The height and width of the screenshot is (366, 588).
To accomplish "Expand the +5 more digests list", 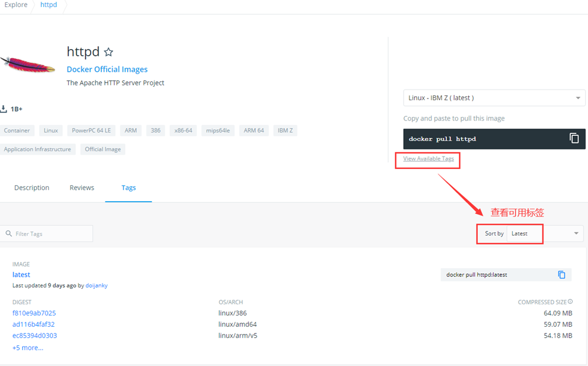I will point(28,348).
